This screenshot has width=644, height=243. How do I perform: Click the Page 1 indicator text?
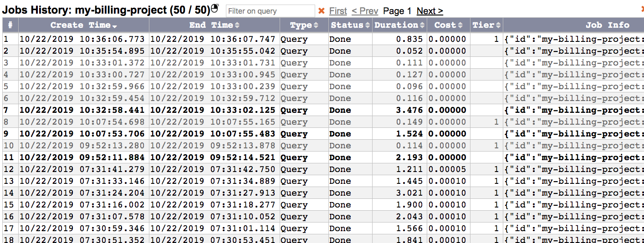[397, 11]
